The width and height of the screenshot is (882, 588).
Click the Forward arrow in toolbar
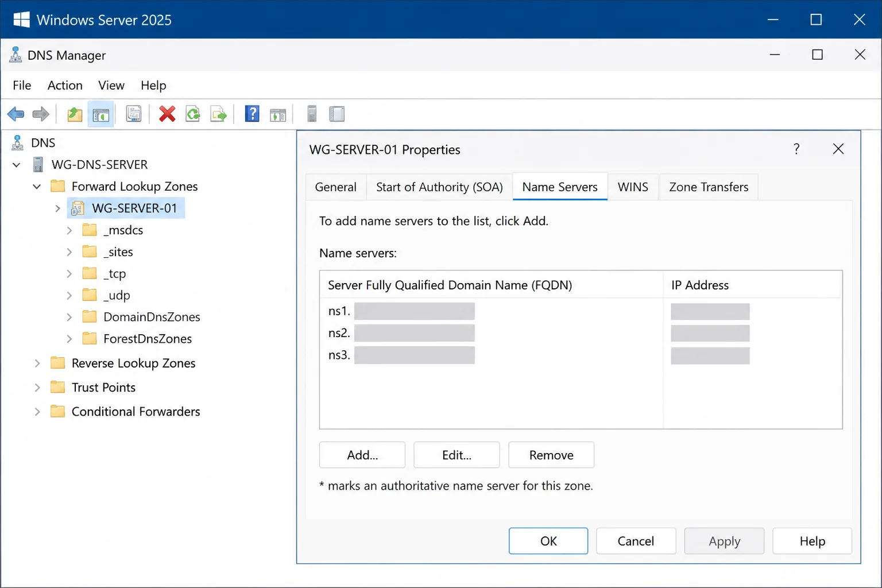(x=41, y=114)
